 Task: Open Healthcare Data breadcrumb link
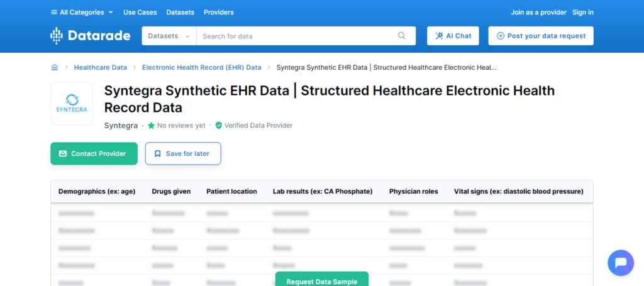click(100, 67)
